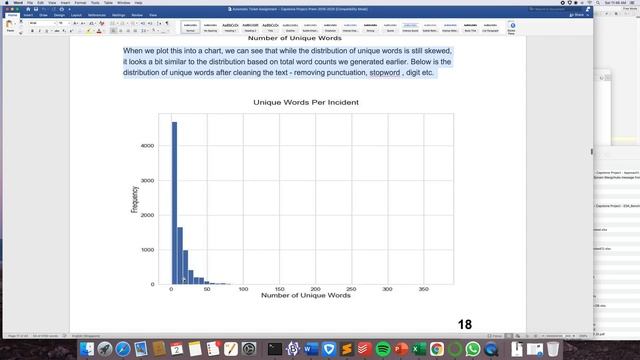This screenshot has height=360, width=640.
Task: Click the Share button
Action: [x=577, y=15]
